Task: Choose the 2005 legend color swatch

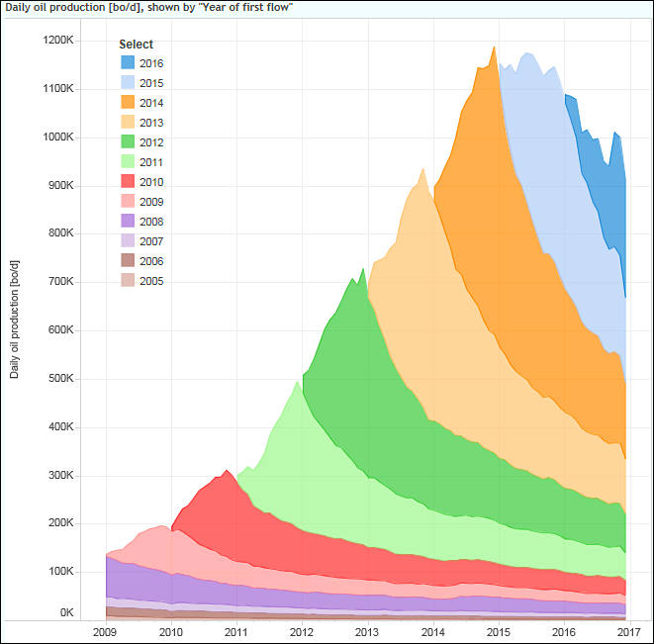Action: coord(128,280)
